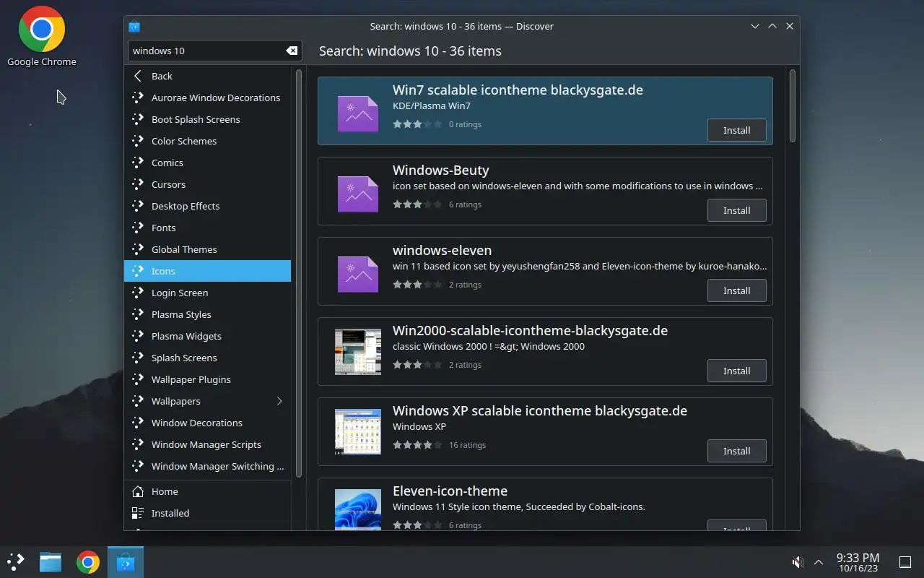Click Win7 scalable icontheme star rating
The height and width of the screenshot is (578, 924).
pyautogui.click(x=417, y=124)
